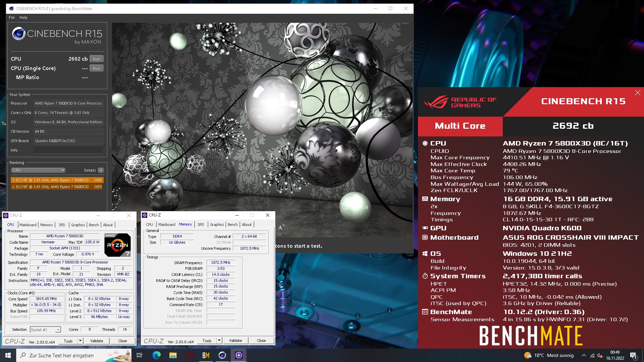
Task: Click Close button in right CPU-Z
Action: (x=261, y=341)
